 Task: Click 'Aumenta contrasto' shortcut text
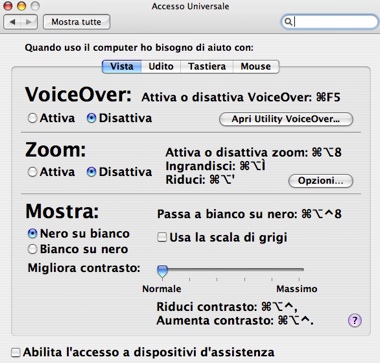tap(235, 321)
